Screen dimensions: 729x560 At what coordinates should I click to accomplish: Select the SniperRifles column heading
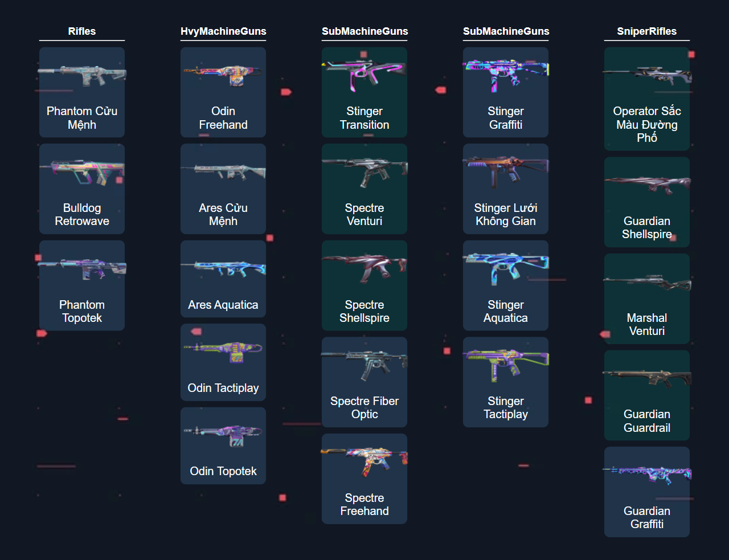[x=647, y=31]
